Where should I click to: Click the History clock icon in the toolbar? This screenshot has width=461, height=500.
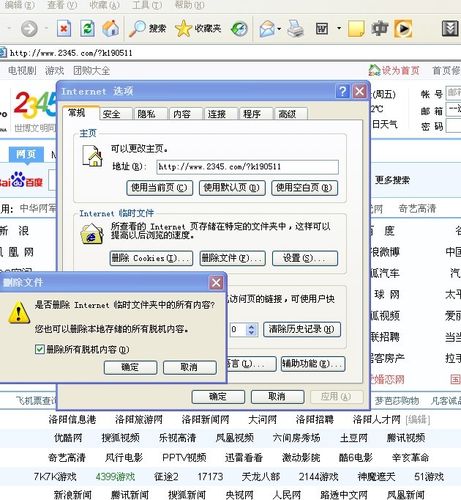tap(239, 29)
